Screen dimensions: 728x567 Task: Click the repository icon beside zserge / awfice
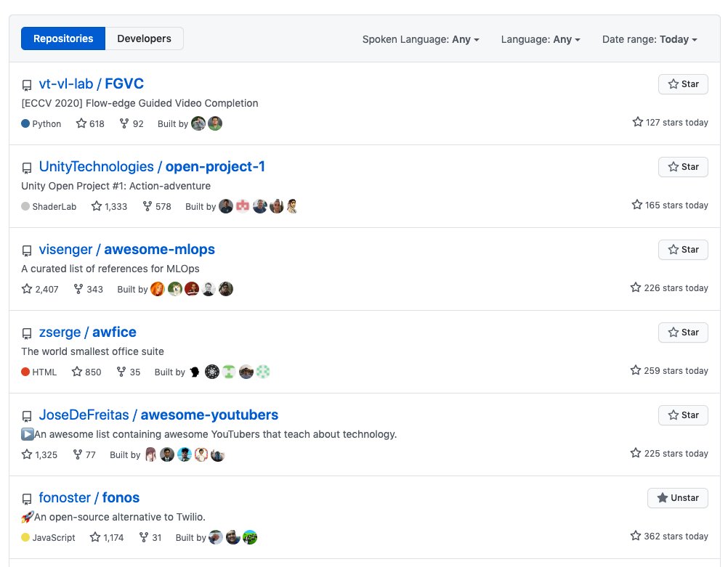pyautogui.click(x=27, y=334)
